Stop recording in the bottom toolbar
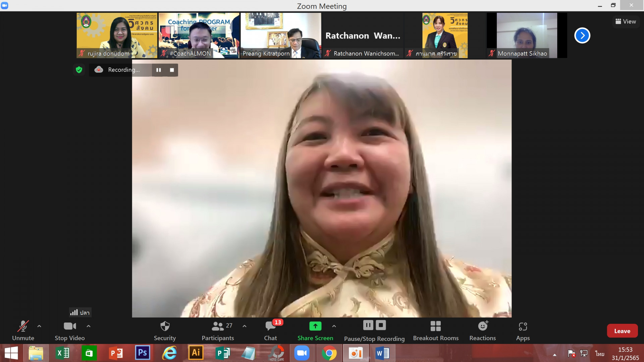 [381, 325]
